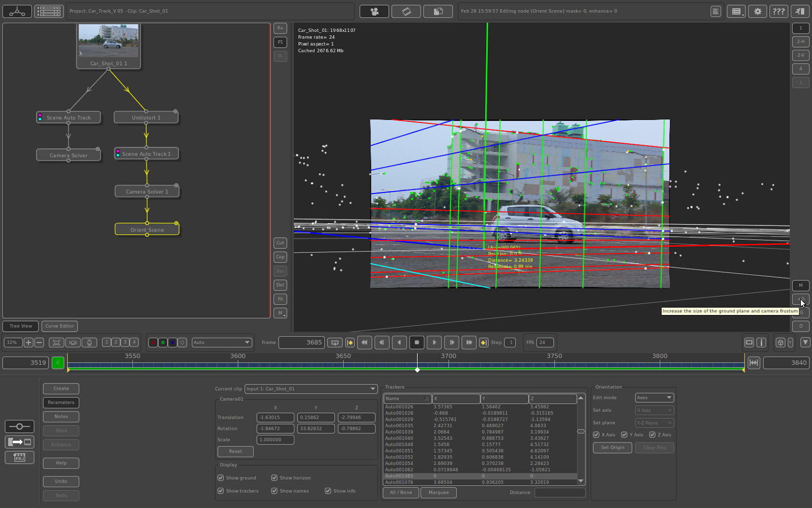This screenshot has height=508, width=812.
Task: Switch to the Curve Editor tab
Action: pyautogui.click(x=59, y=326)
